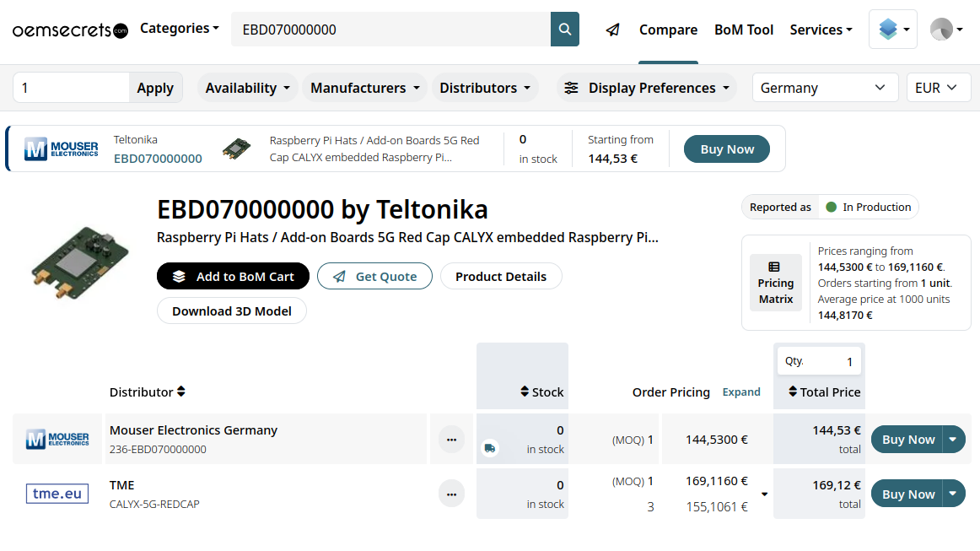The width and height of the screenshot is (980, 551).
Task: Click the Download 3D Model button
Action: pos(232,311)
